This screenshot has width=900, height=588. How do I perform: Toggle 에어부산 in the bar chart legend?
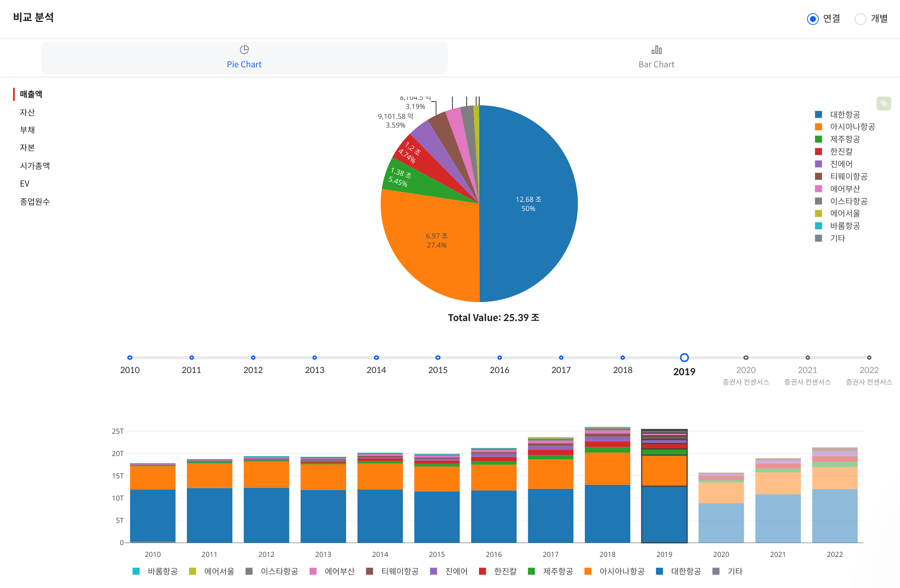point(332,572)
